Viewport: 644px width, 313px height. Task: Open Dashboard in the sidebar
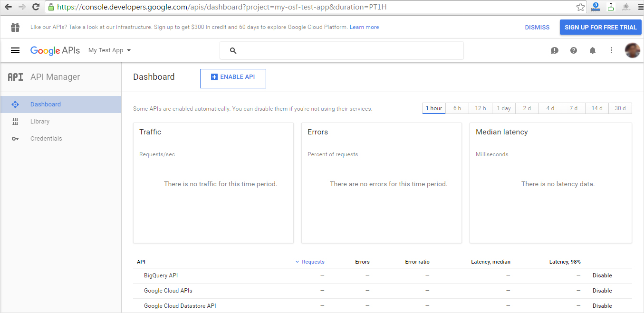click(61, 104)
